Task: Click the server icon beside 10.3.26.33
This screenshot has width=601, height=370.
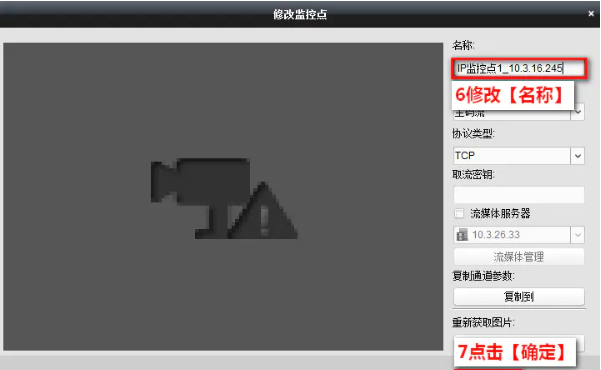Action: click(x=462, y=235)
